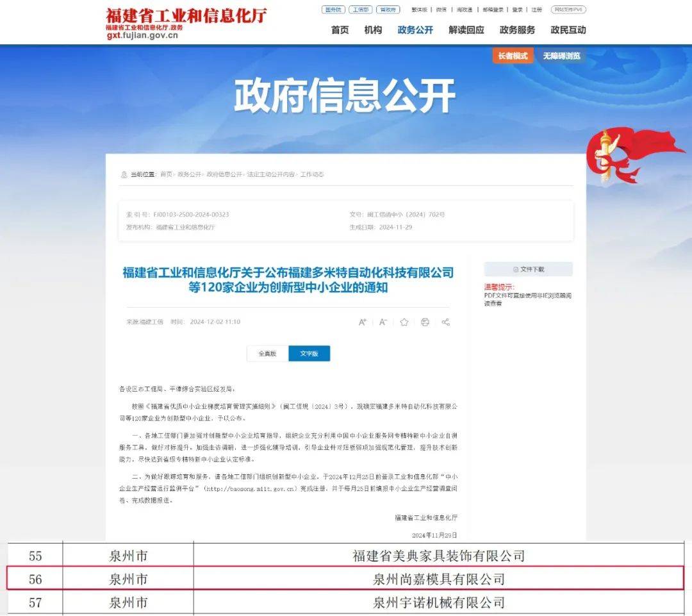
Task: Click the share article icon
Action: (446, 322)
